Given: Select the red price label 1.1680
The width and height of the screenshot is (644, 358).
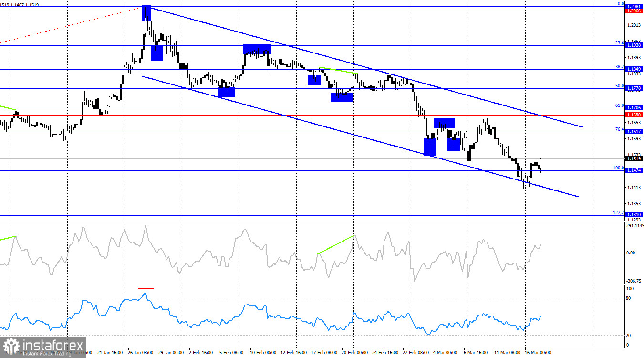Looking at the screenshot, I should pyautogui.click(x=634, y=115).
